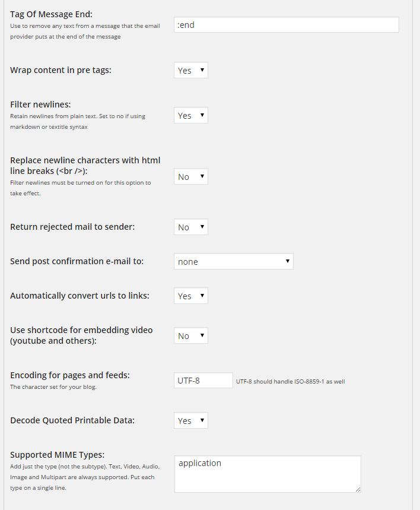
Task: Click the 'Tag Of Message End:' label
Action: pyautogui.click(x=51, y=14)
